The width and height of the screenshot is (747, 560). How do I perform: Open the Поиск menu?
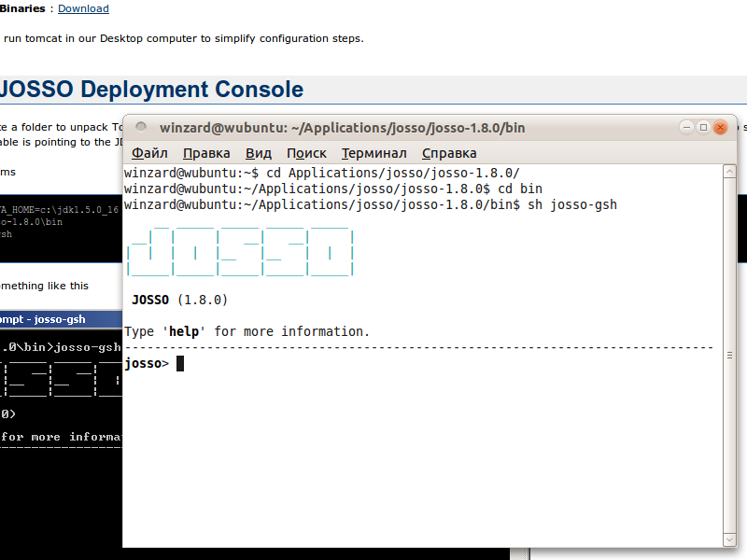click(x=306, y=153)
